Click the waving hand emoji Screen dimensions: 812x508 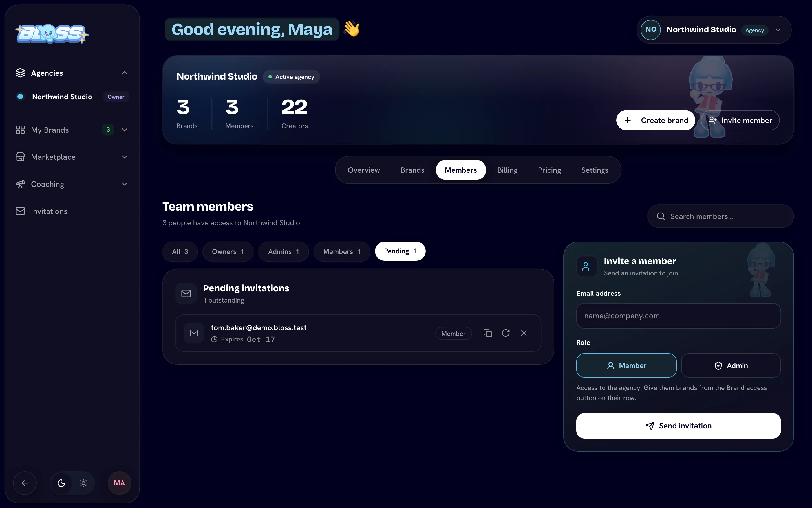click(351, 29)
